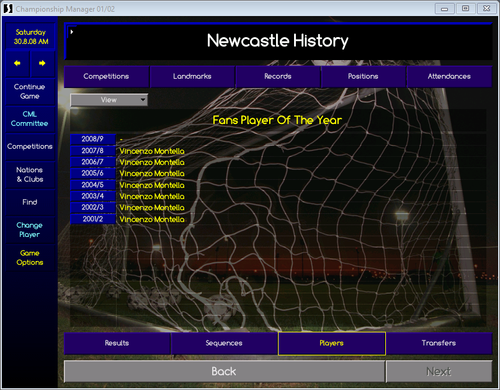Click the Saturday 30.8.08 AM date box
Image resolution: width=500 pixels, height=390 pixels.
click(x=31, y=37)
